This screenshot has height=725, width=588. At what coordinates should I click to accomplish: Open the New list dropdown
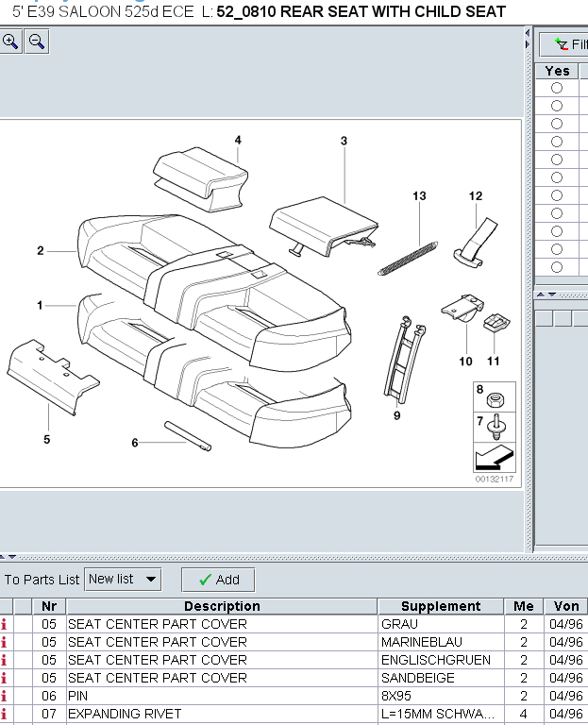[123, 580]
